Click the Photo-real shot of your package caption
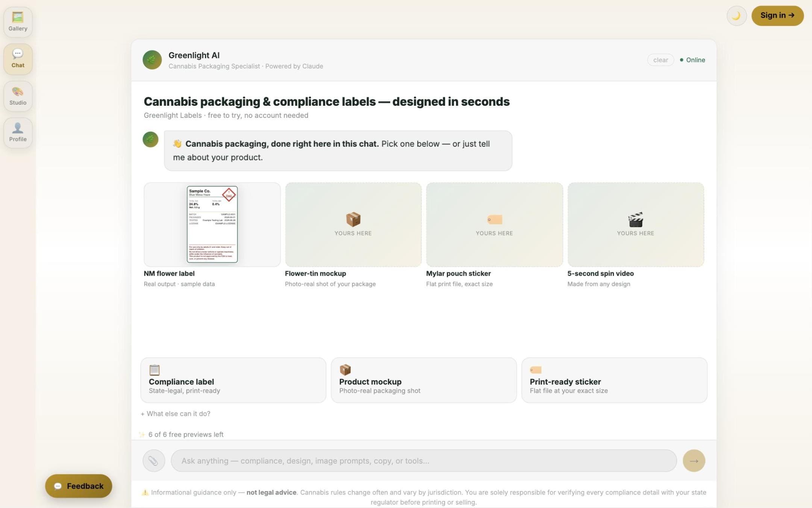This screenshot has height=508, width=812. tap(330, 284)
